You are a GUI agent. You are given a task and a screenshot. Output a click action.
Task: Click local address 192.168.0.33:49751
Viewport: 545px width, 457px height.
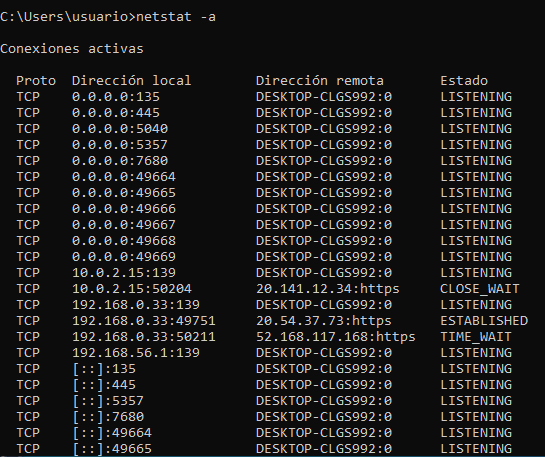(x=144, y=320)
